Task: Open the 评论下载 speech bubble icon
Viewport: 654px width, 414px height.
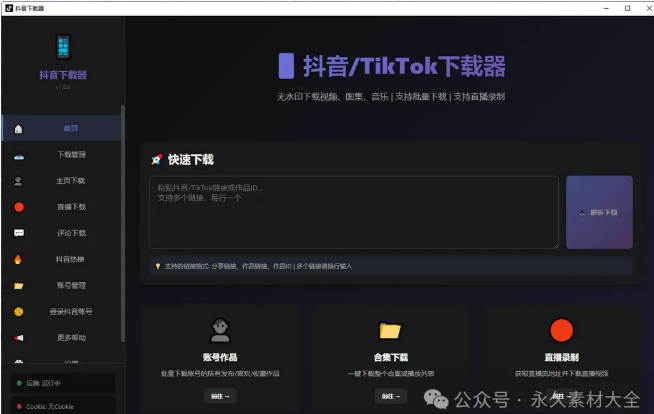Action: coord(19,233)
